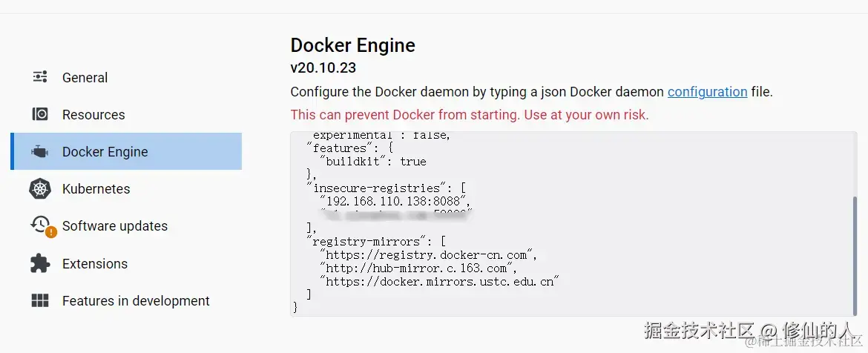Click the Features in development grid icon
Viewport: 868px width, 353px height.
tap(39, 300)
